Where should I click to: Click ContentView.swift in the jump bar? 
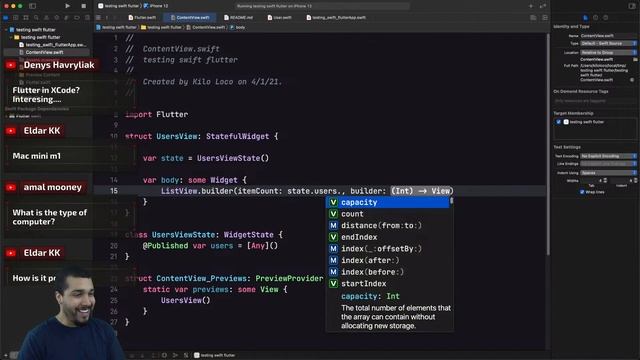pos(206,27)
